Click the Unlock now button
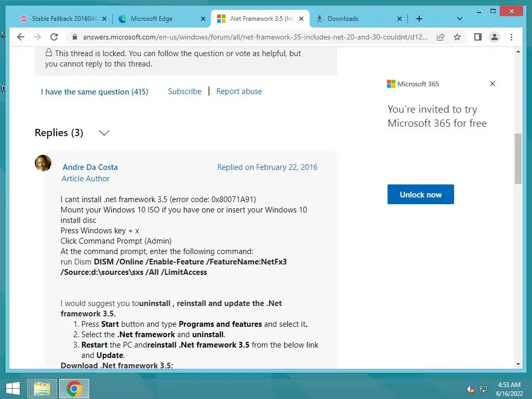The image size is (532, 399). point(420,194)
